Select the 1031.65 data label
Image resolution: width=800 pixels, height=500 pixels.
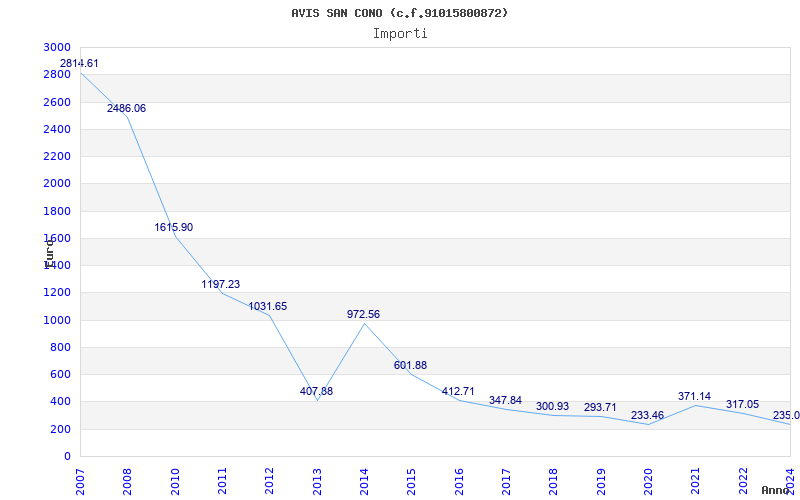pyautogui.click(x=267, y=307)
